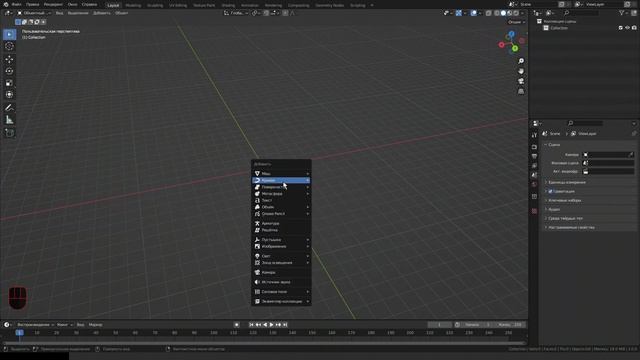The width and height of the screenshot is (640, 360).
Task: Select the Annotate pencil tool
Action: click(9, 108)
